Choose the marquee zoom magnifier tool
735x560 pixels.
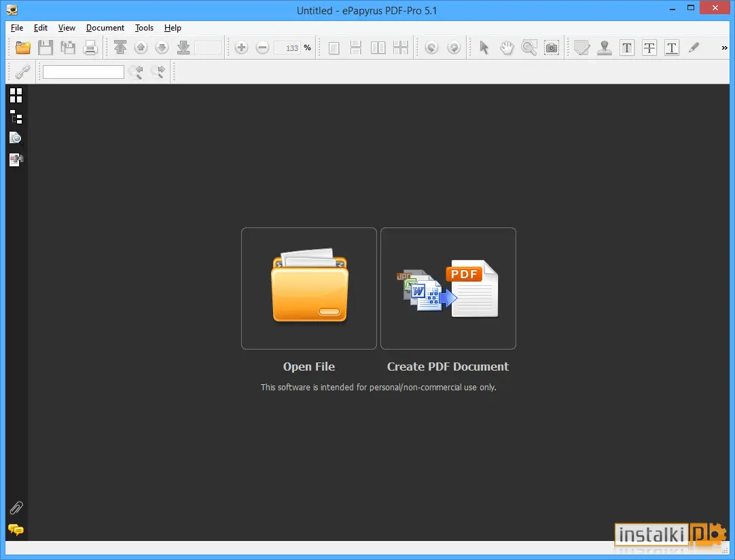coord(529,48)
